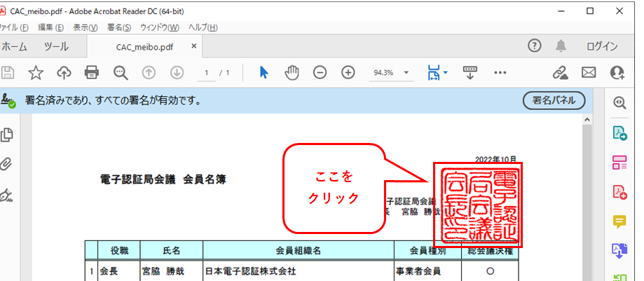
Task: Open page thumbnails panel in left sidebar
Action: pos(8,135)
